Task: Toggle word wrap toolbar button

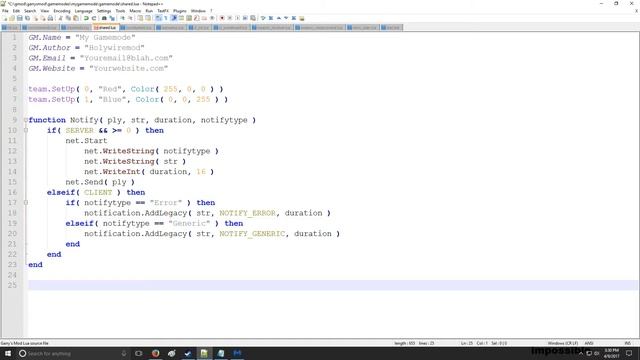Action: coord(158,18)
